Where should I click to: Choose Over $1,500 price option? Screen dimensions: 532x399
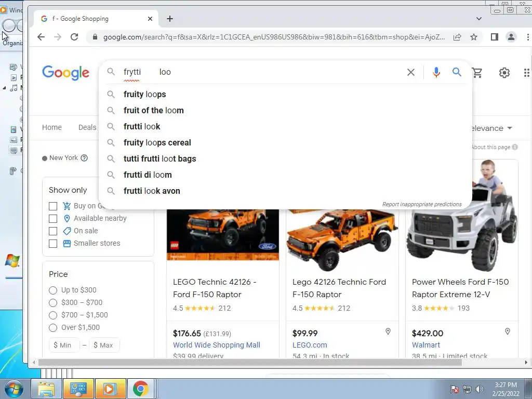pos(53,327)
